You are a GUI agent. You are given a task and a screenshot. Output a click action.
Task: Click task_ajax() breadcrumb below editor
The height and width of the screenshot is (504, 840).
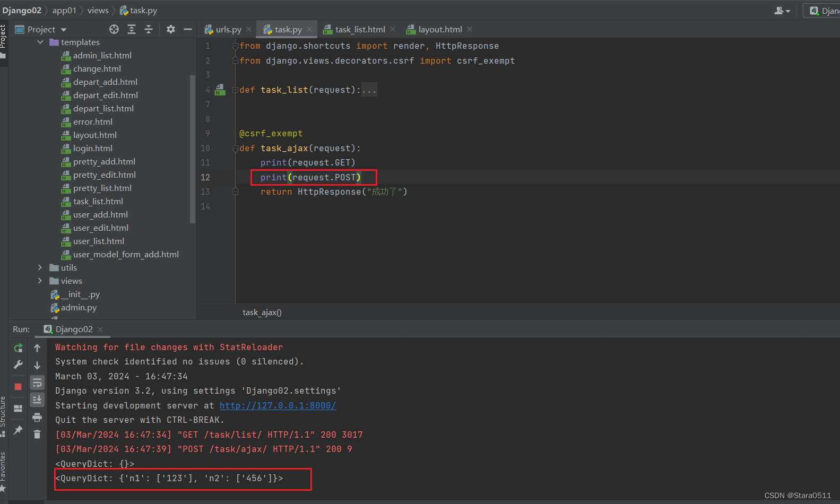(x=262, y=312)
